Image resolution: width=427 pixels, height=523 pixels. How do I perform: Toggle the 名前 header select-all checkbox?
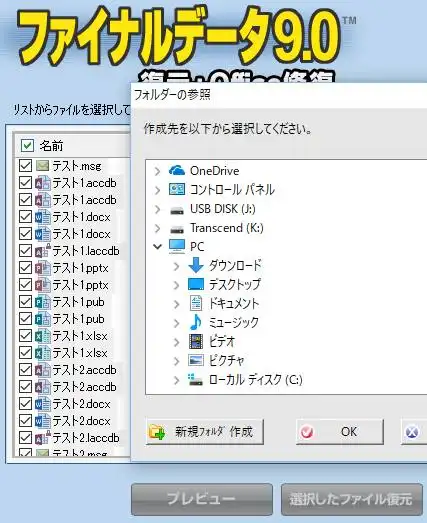coord(27,145)
